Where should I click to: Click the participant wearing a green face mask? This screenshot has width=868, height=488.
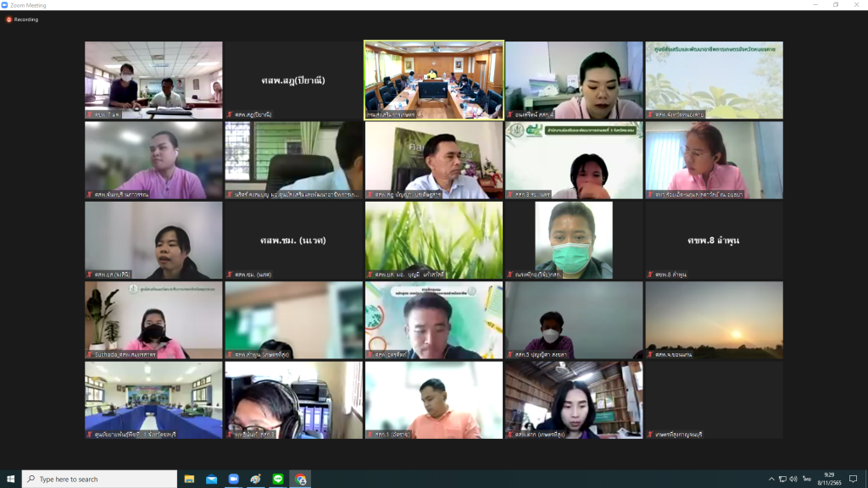[x=573, y=240]
